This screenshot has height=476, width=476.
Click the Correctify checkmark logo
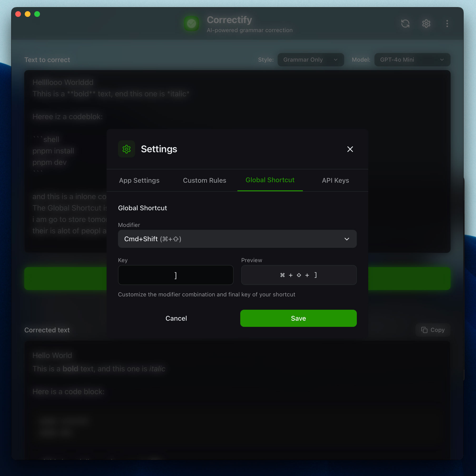tap(192, 24)
